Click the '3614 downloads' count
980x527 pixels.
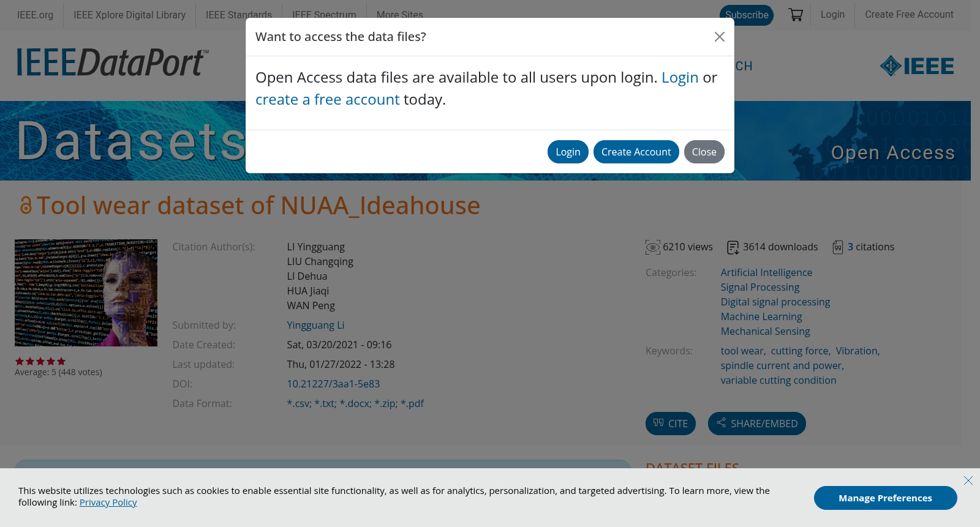click(x=780, y=247)
